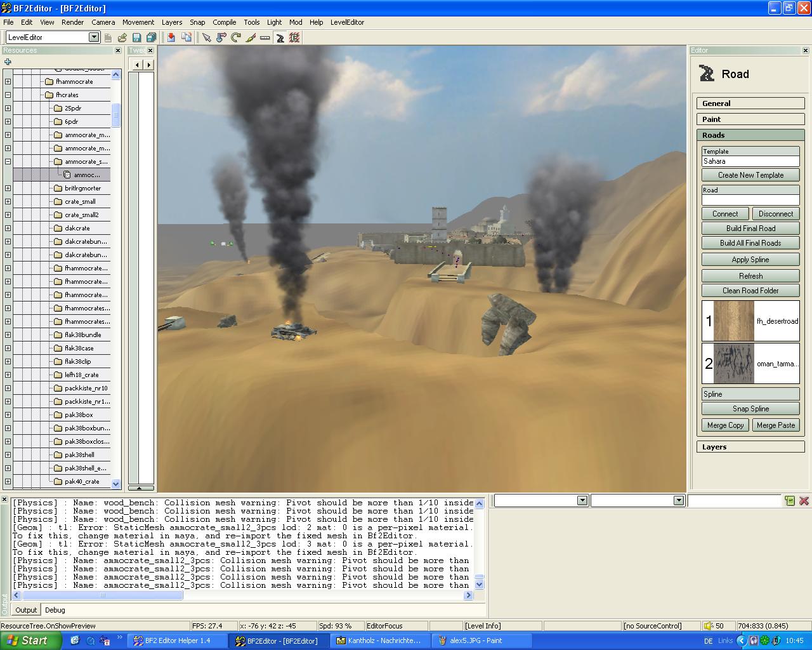Viewport: 812px width, 650px height.
Task: Close the Editor panel with its X
Action: pos(806,50)
